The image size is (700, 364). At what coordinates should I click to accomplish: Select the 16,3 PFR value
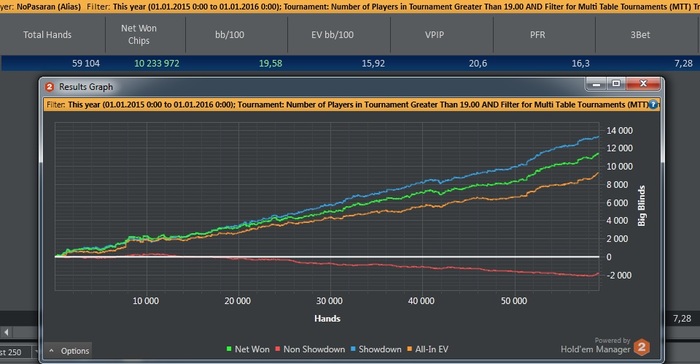pyautogui.click(x=580, y=63)
